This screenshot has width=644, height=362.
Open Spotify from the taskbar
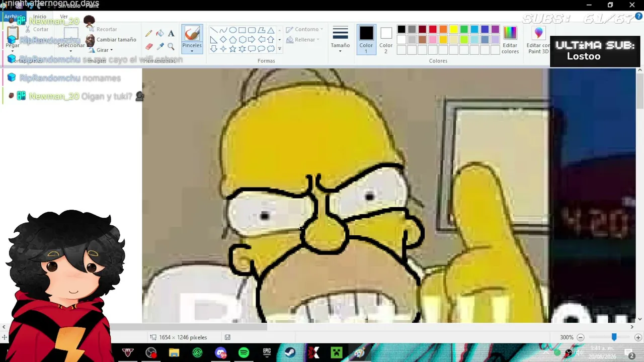click(244, 353)
